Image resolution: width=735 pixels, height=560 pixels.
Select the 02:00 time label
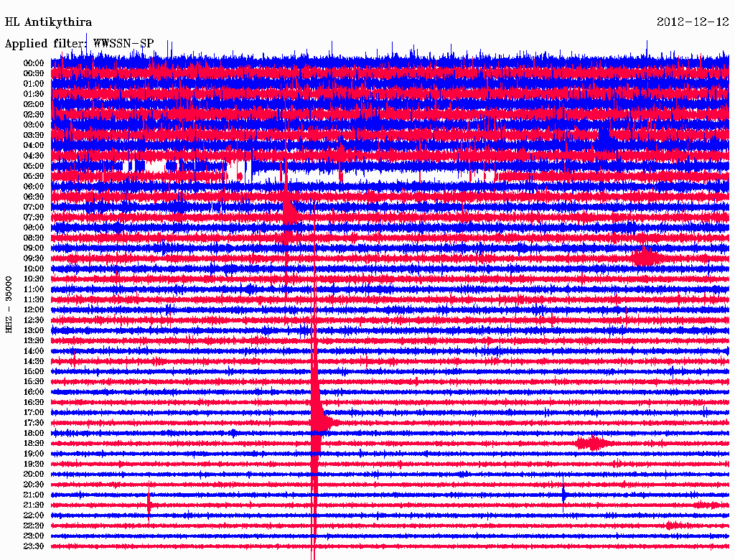point(34,105)
